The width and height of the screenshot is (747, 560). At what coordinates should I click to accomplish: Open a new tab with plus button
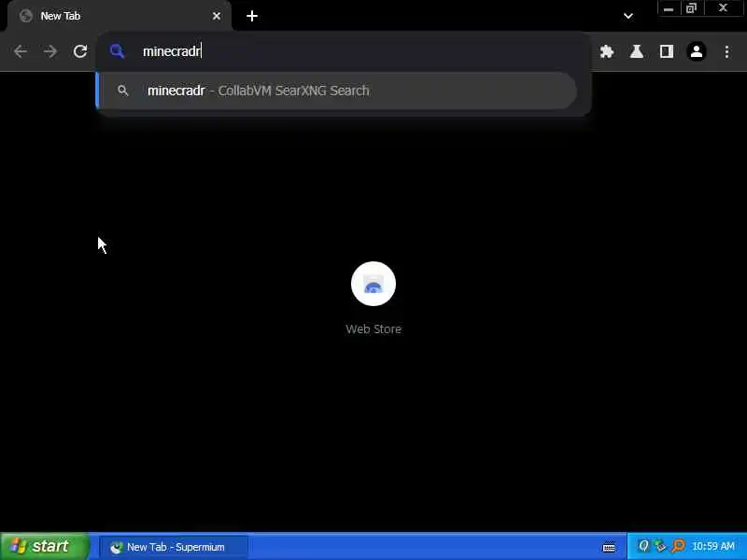pyautogui.click(x=252, y=16)
